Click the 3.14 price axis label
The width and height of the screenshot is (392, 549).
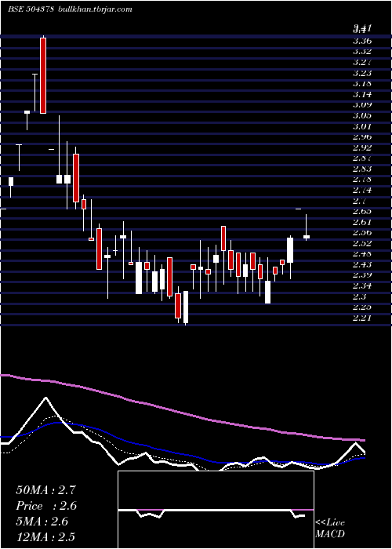[362, 94]
